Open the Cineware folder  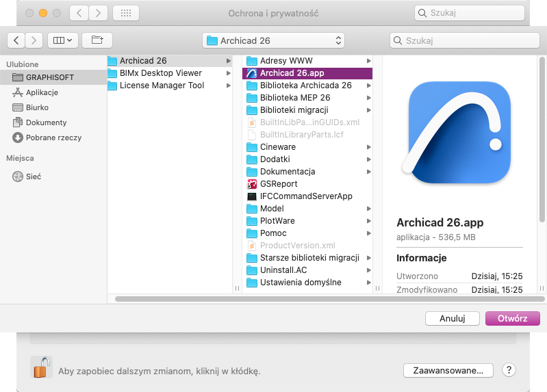coord(307,147)
